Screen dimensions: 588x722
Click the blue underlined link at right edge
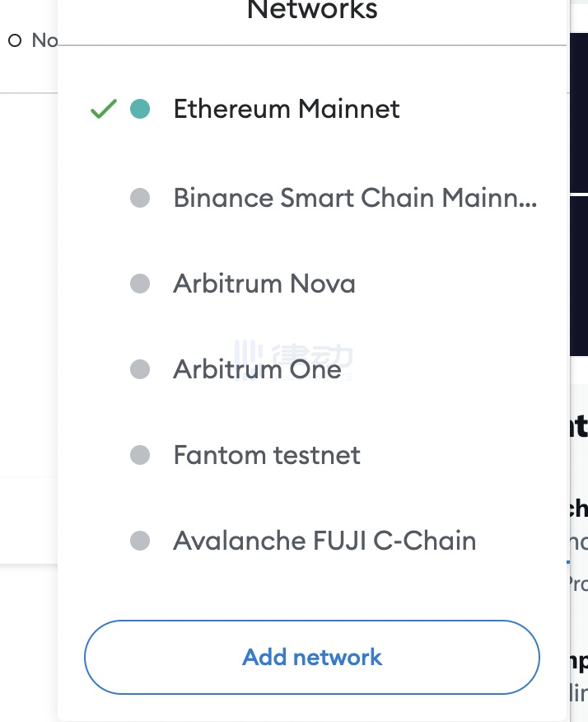(579, 544)
